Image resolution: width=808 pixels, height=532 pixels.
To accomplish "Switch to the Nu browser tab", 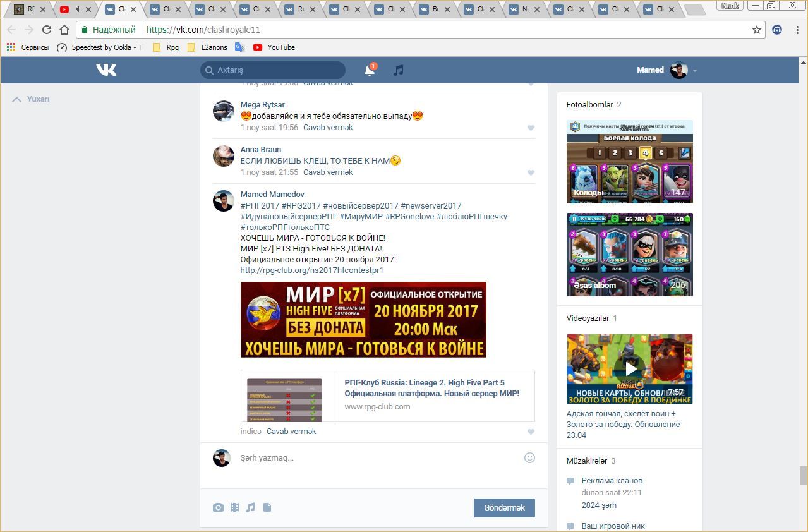I will point(522,9).
